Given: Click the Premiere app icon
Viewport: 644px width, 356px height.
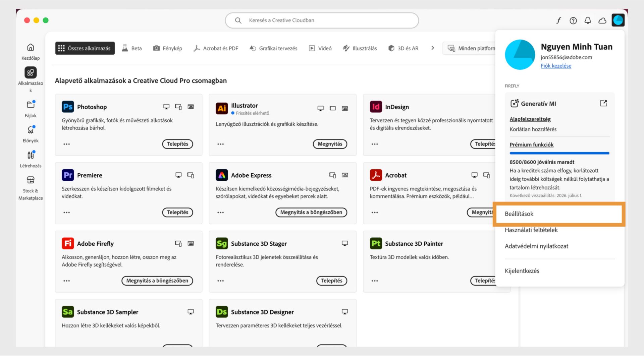Looking at the screenshot, I should pyautogui.click(x=68, y=175).
